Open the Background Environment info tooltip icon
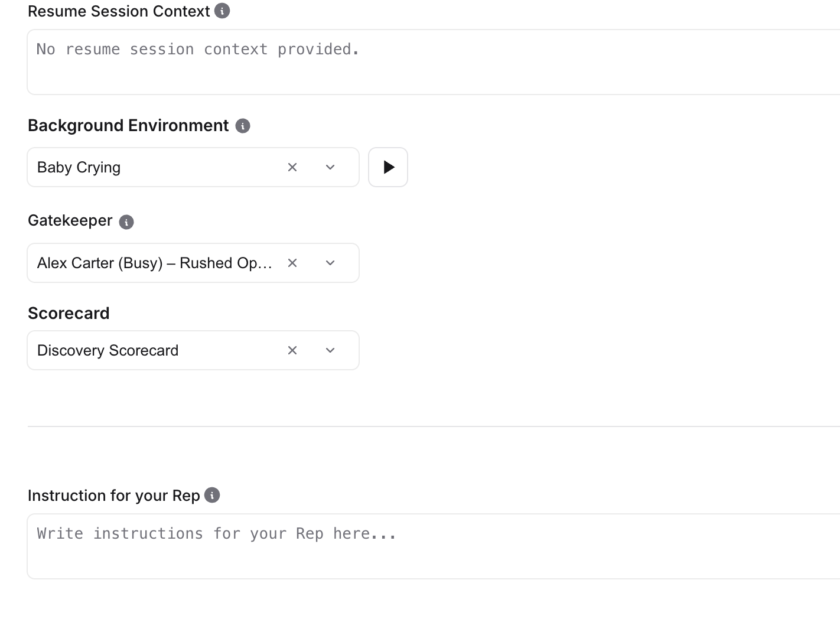The width and height of the screenshot is (840, 632). click(243, 126)
